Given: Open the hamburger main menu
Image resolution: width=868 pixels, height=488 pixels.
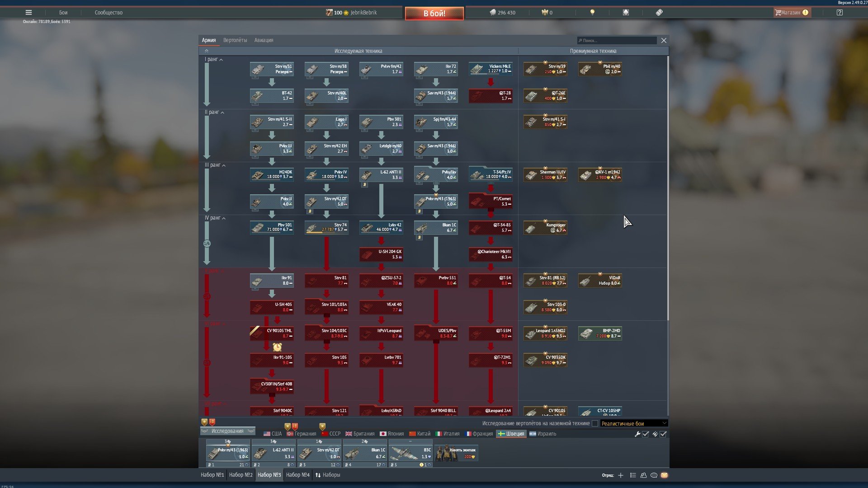Looking at the screenshot, I should (x=28, y=13).
